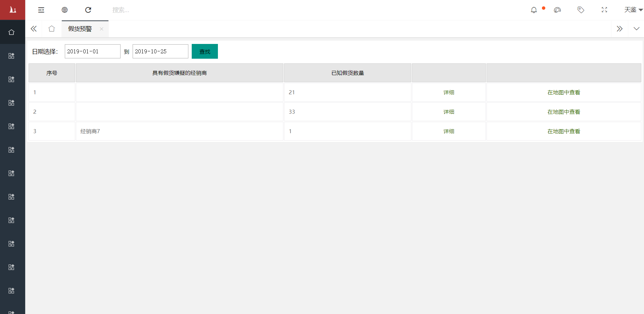Click the start date field 2019-01-01
This screenshot has height=314, width=644.
pyautogui.click(x=92, y=51)
